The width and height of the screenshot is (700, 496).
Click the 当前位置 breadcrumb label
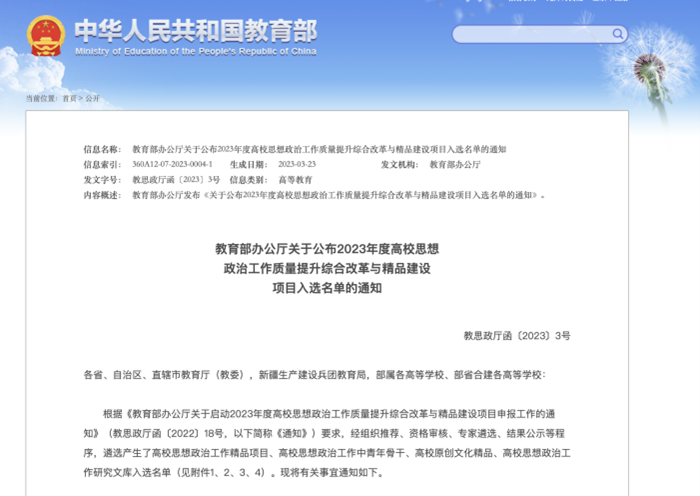pyautogui.click(x=42, y=99)
